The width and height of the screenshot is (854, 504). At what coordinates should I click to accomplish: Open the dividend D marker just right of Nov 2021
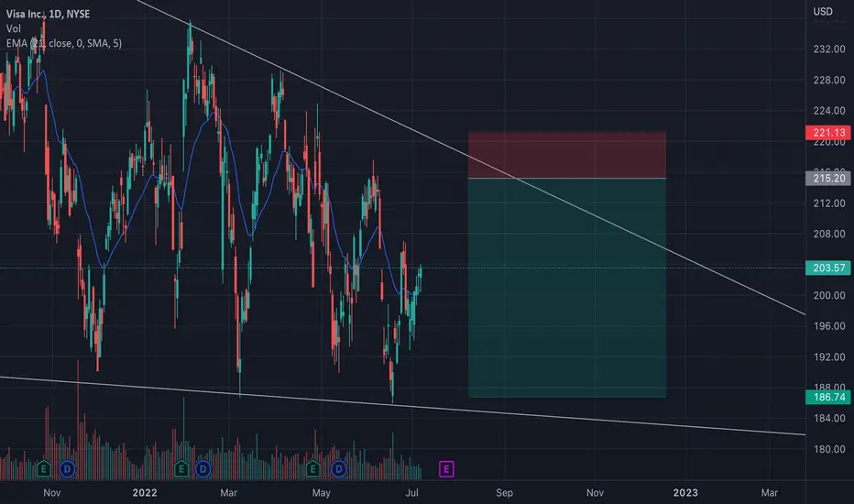(68, 468)
